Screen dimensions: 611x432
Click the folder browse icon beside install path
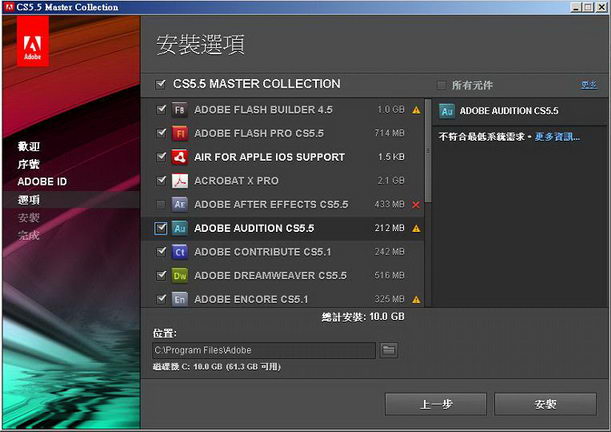coord(389,350)
